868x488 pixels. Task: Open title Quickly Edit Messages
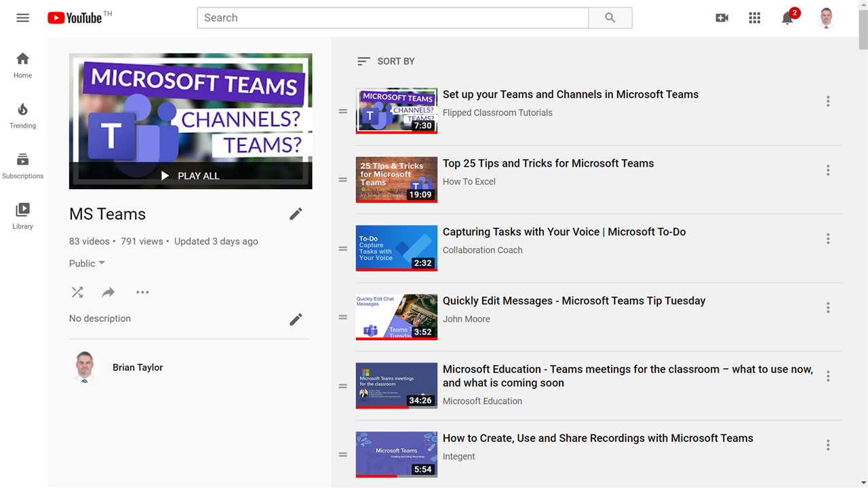[x=574, y=301]
